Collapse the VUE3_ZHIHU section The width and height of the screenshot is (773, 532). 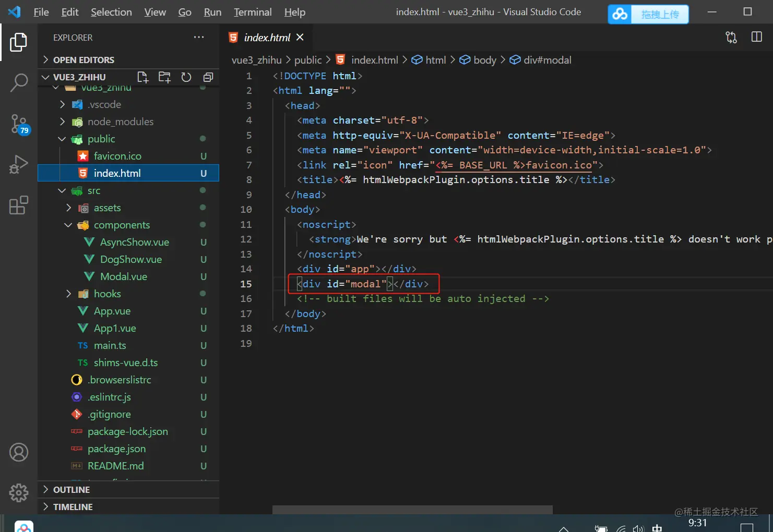tap(79, 77)
